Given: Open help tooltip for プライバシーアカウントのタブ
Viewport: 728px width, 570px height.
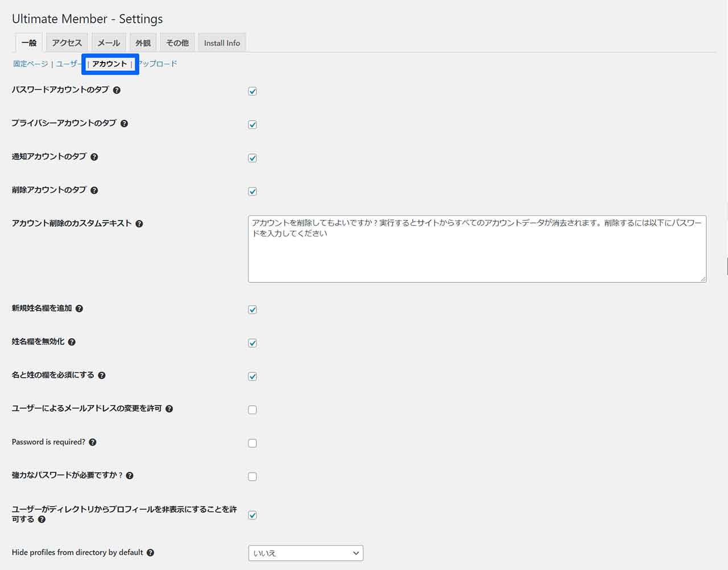Looking at the screenshot, I should (x=124, y=124).
